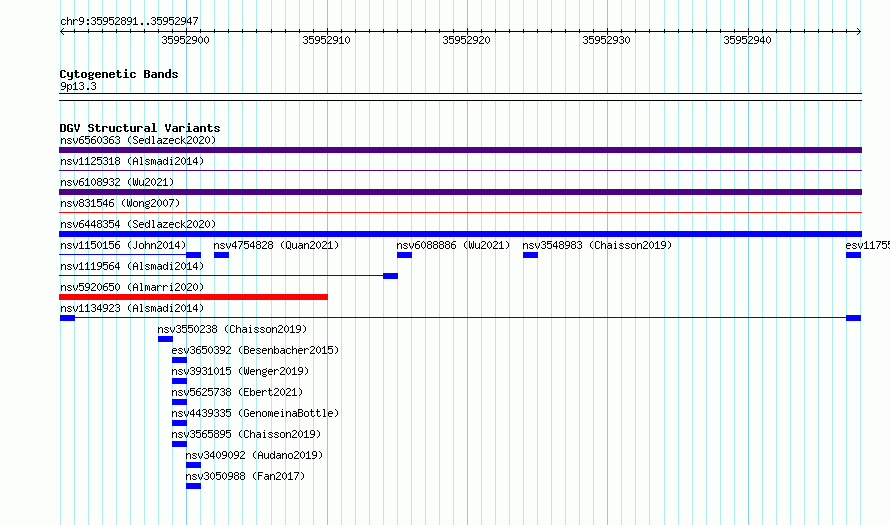The image size is (890, 525).
Task: Select the nsv6448354 thick blue bar
Action: click(460, 234)
